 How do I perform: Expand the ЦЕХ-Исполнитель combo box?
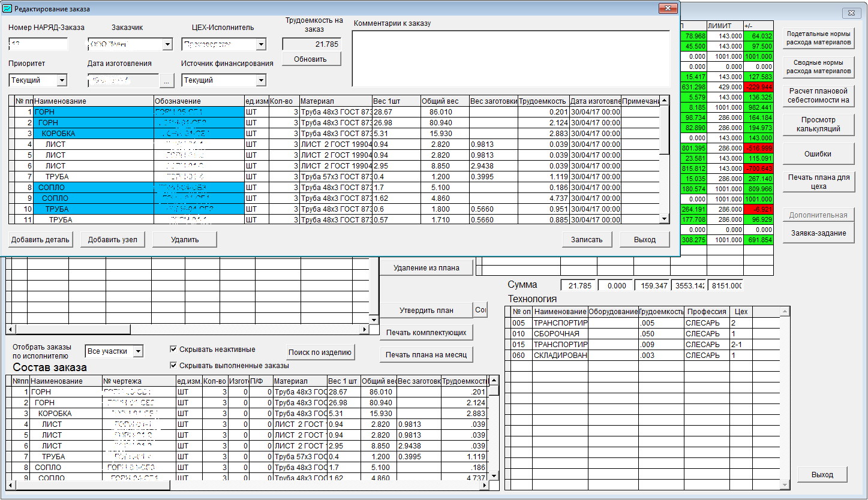260,44
